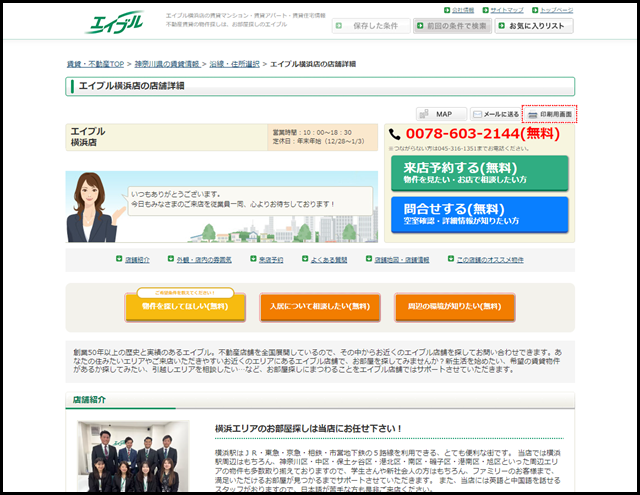The image size is (640, 495).
Task: Click 神奈川県の賃貸情報 breadcrumb link
Action: (167, 64)
